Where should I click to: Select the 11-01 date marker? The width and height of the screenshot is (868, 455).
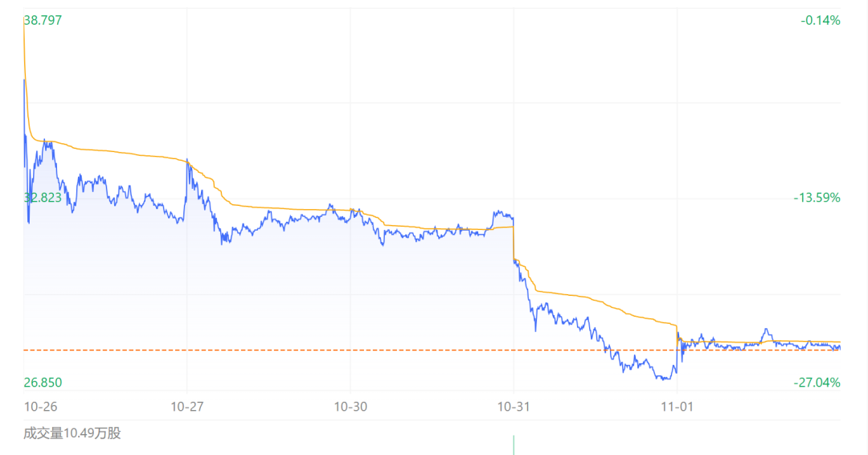click(x=677, y=407)
